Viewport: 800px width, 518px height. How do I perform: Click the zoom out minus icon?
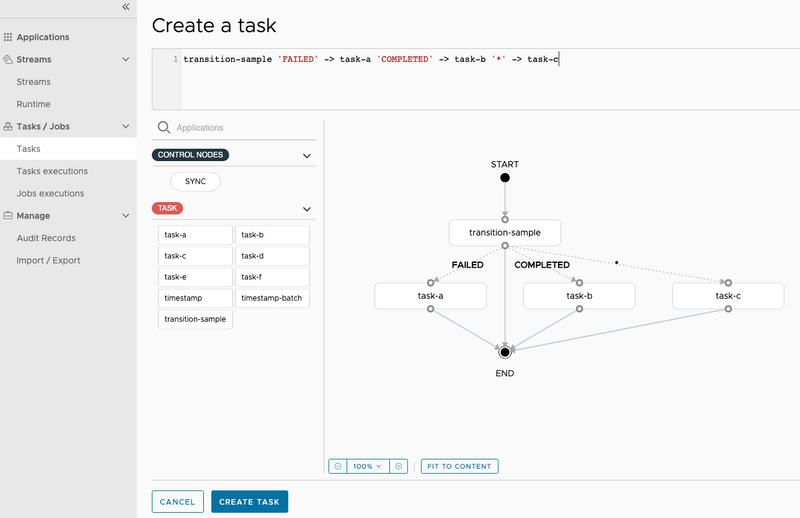click(x=338, y=466)
